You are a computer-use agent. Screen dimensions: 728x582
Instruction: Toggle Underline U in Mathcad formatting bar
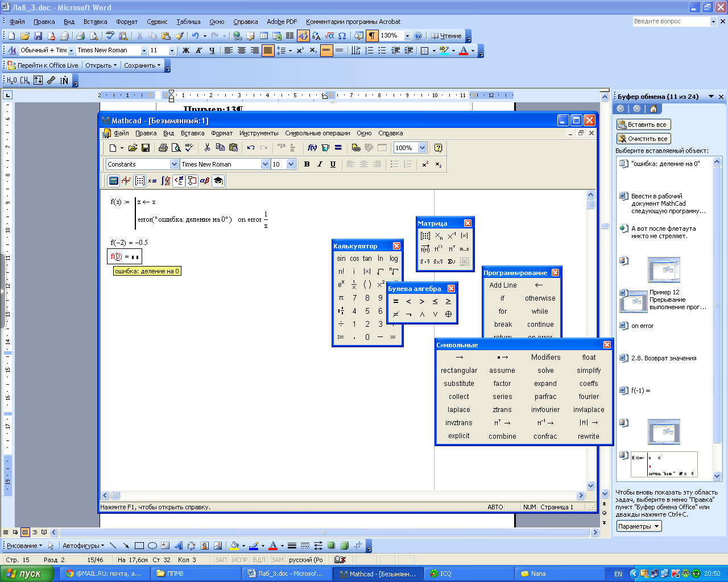[333, 164]
